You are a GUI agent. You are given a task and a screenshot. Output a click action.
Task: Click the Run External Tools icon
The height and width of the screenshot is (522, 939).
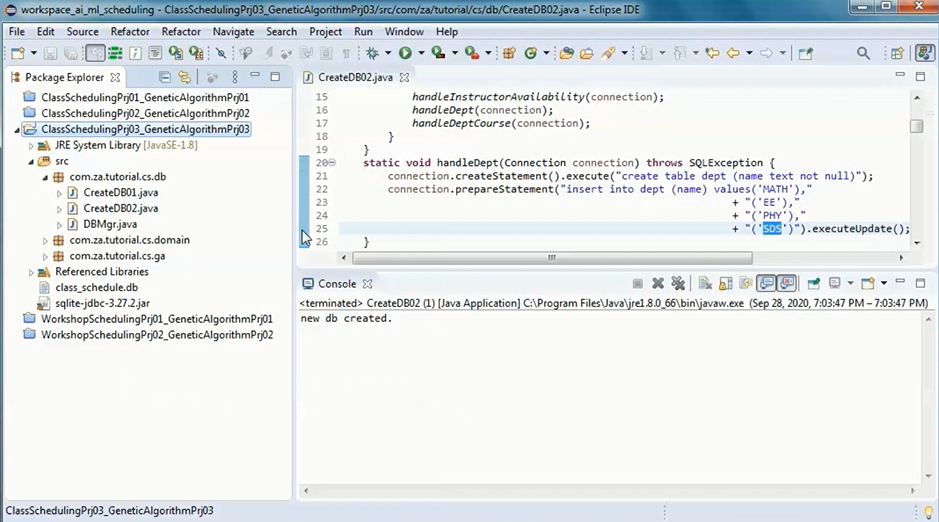[x=471, y=53]
